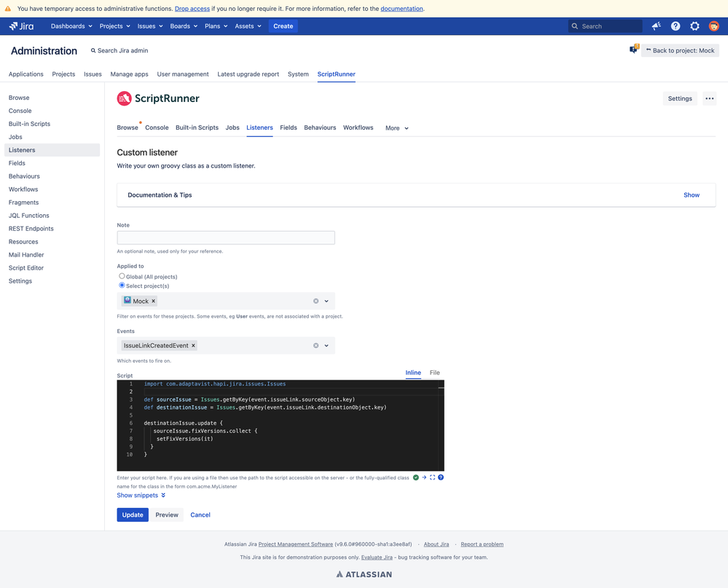Screen dimensions: 728x588
Task: Open the three-dot more options button
Action: (710, 98)
